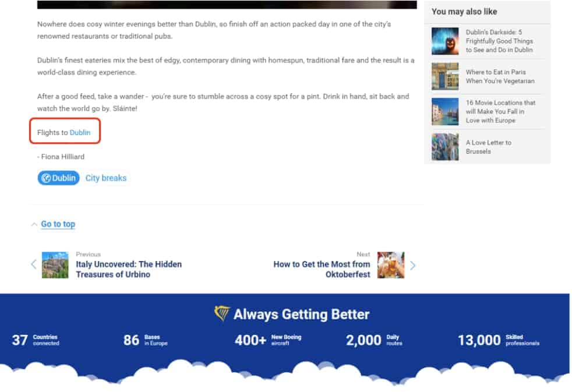Image resolution: width=572 pixels, height=392 pixels.
Task: Open 16 Movie Locations article link
Action: [x=500, y=111]
